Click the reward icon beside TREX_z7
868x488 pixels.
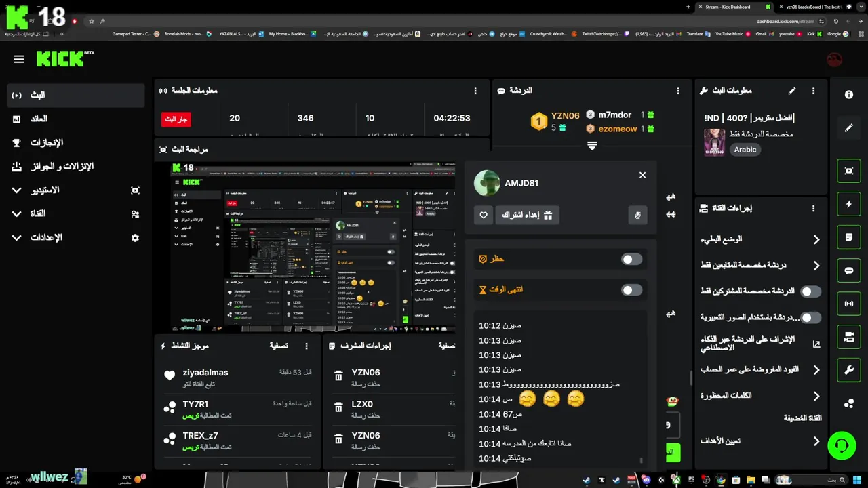[x=170, y=439]
